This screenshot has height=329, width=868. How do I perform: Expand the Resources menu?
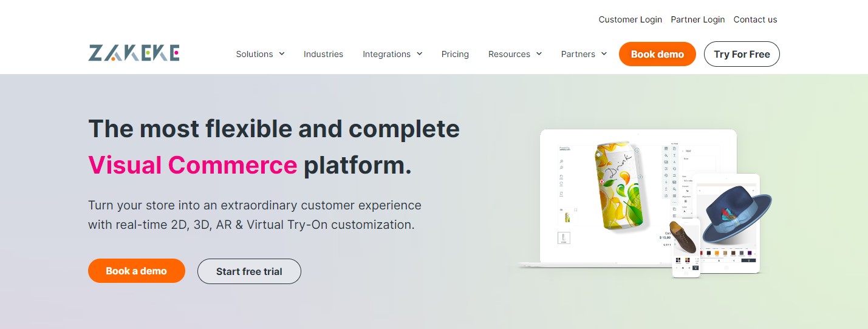515,54
